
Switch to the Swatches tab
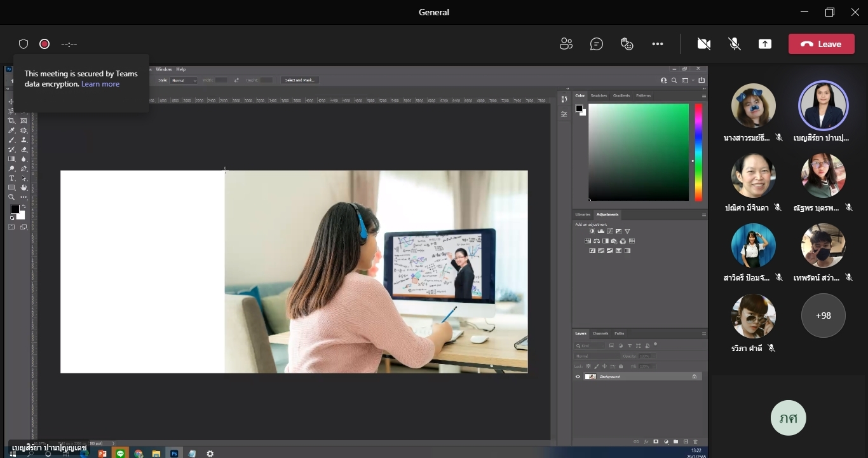pos(599,95)
